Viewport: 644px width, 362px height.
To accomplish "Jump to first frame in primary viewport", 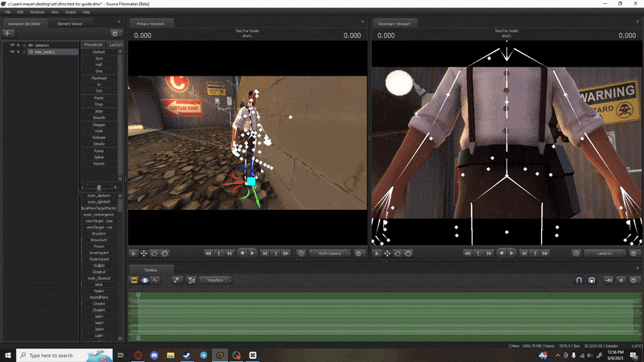I will 208,253.
